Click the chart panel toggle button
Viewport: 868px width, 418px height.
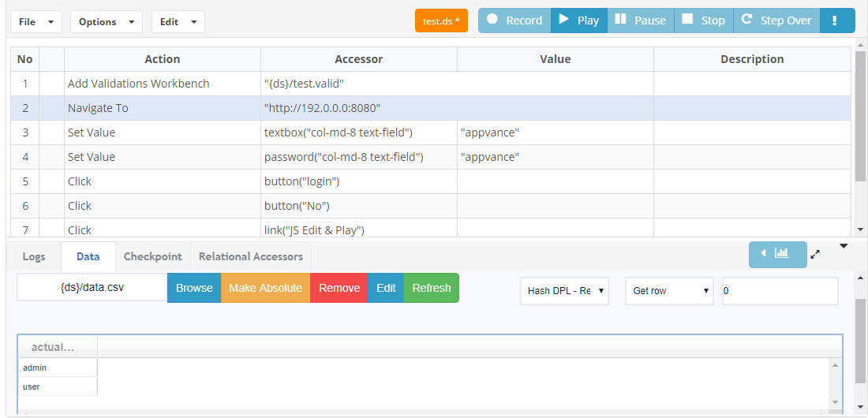pyautogui.click(x=778, y=254)
